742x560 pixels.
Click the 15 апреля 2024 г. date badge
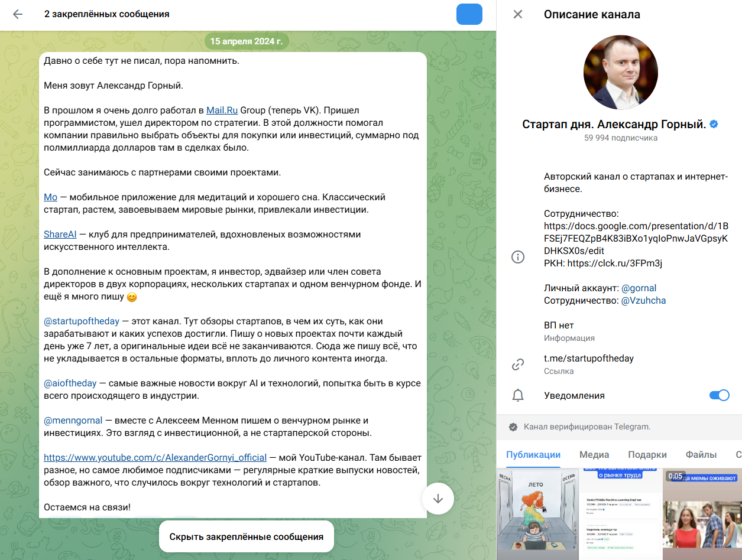pyautogui.click(x=247, y=41)
